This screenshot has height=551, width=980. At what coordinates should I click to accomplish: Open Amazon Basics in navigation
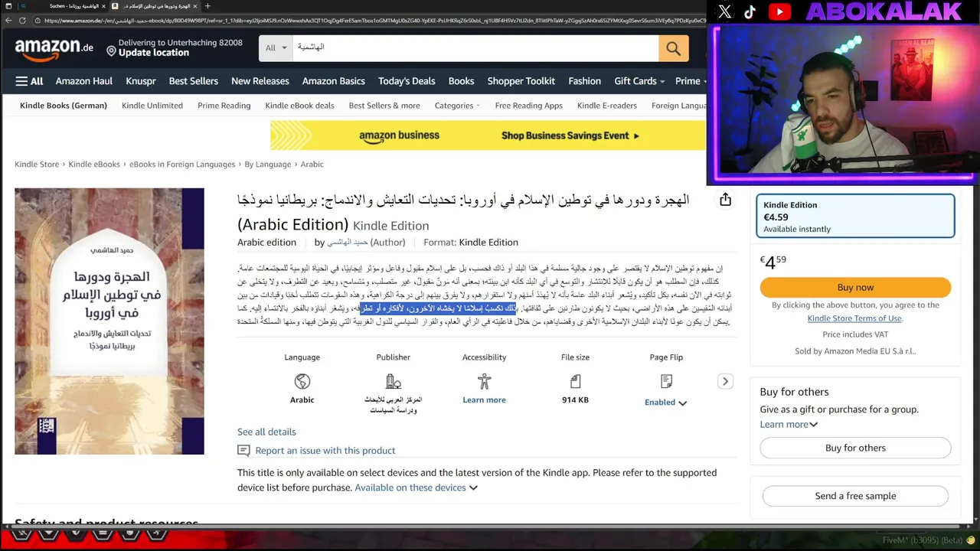[x=334, y=81]
